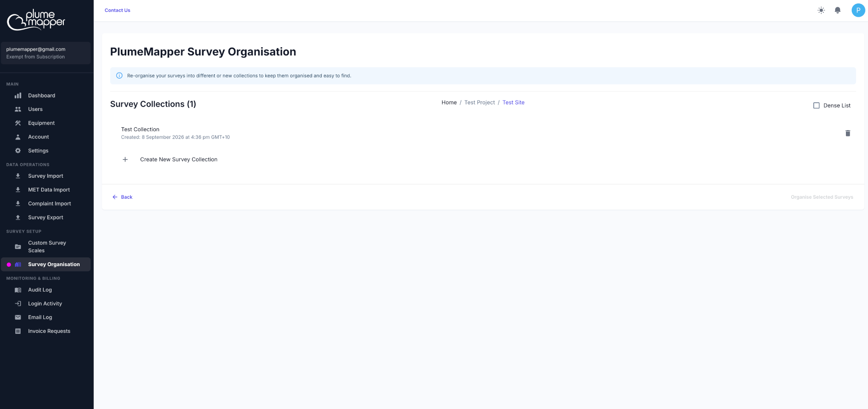Open Invoice Requests in sidebar
868x409 pixels.
point(46,331)
